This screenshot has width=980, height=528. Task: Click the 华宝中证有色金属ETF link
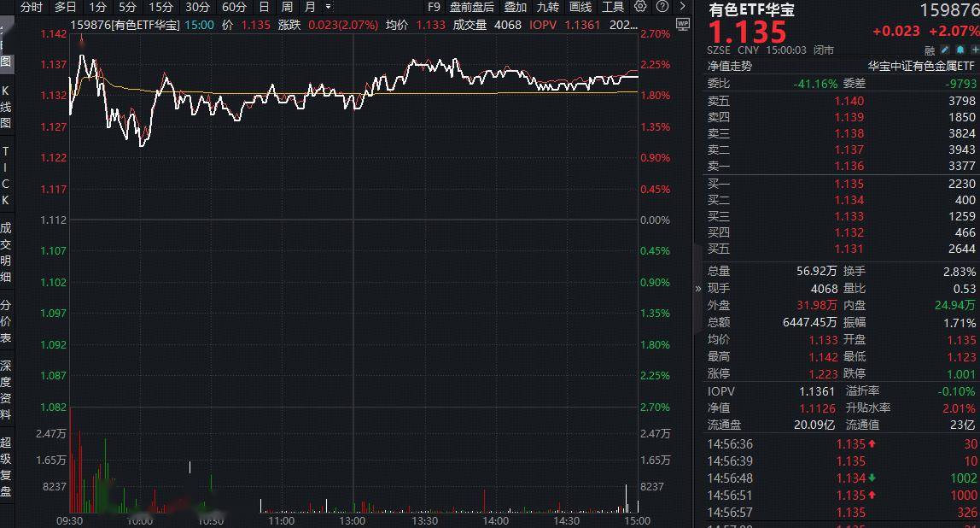click(920, 66)
